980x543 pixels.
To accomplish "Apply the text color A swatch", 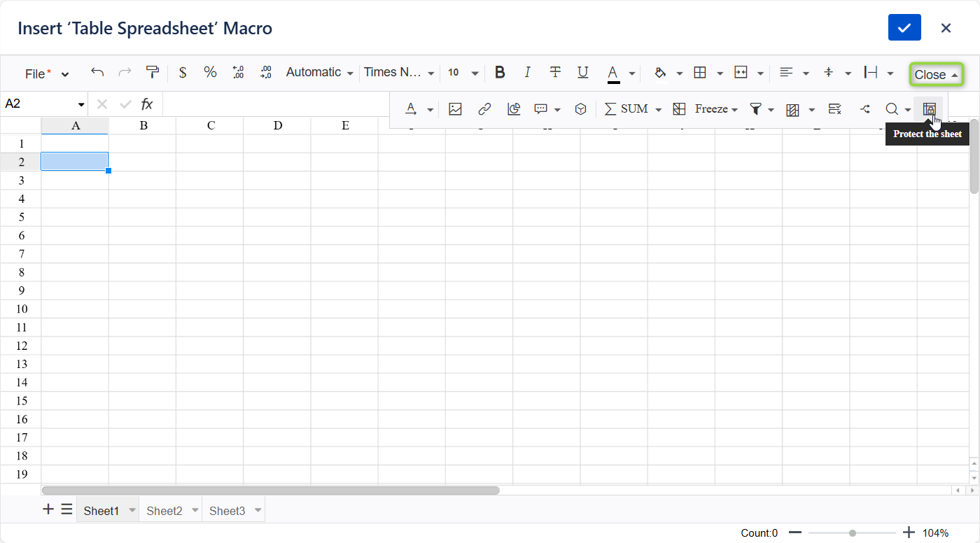I will 613,73.
